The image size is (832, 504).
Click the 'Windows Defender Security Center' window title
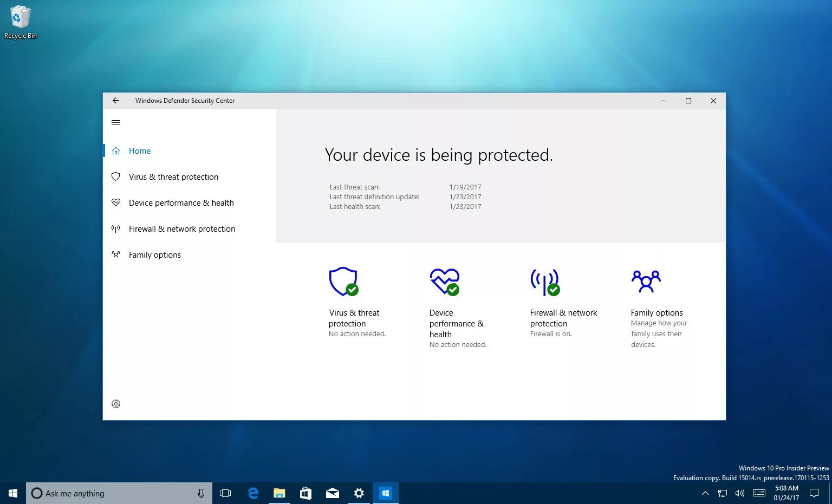[185, 101]
